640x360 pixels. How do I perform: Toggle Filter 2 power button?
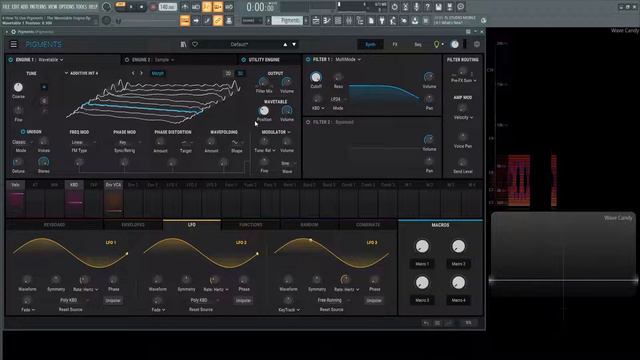[x=308, y=122]
